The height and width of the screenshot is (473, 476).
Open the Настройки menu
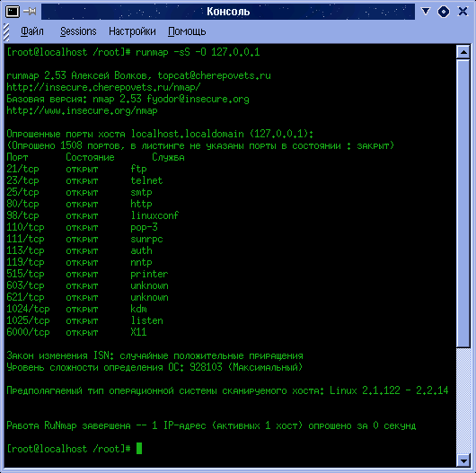pyautogui.click(x=132, y=31)
